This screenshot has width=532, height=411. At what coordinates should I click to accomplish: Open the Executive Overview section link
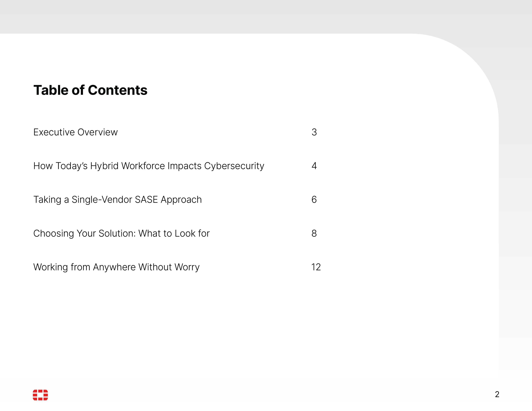pyautogui.click(x=75, y=132)
